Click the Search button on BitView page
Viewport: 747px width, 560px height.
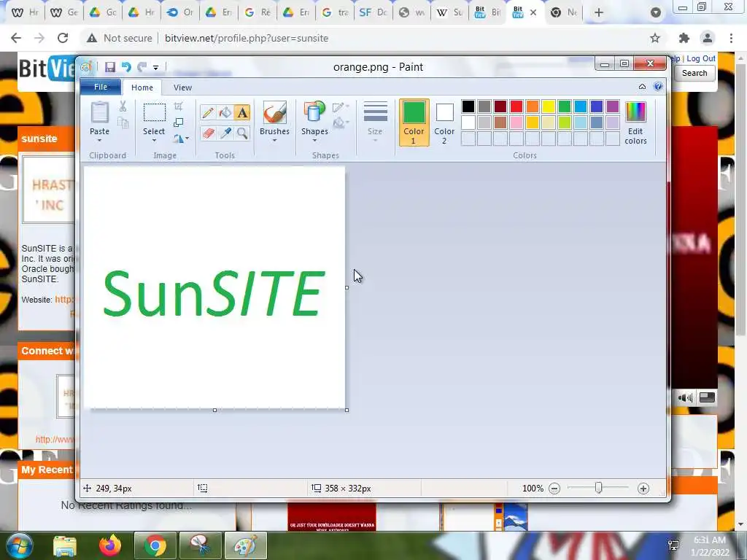[x=694, y=74]
